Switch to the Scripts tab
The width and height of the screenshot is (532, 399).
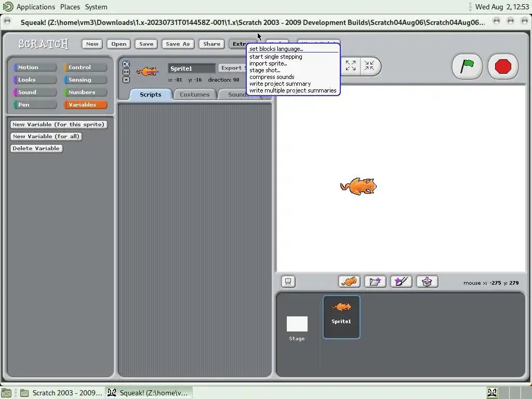[151, 95]
